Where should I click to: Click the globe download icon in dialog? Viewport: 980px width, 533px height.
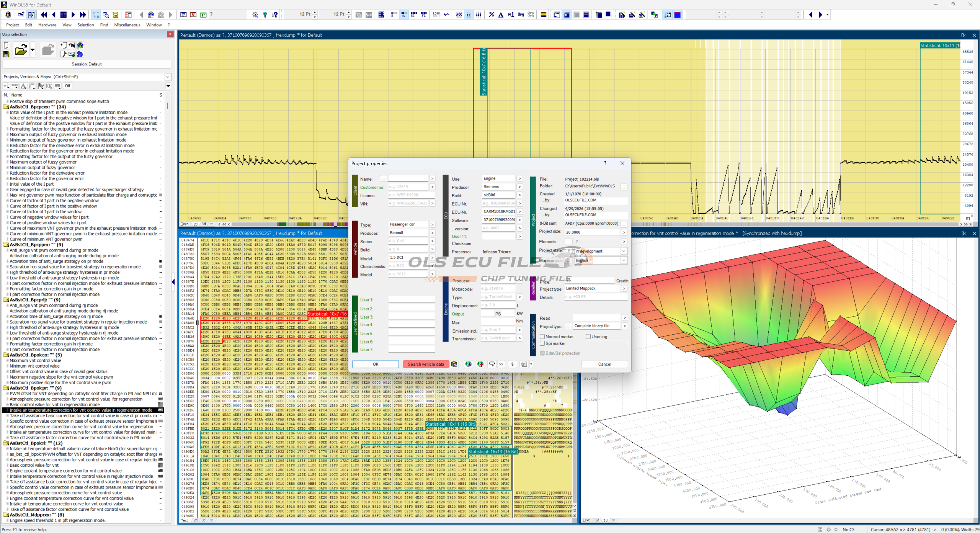coord(468,364)
